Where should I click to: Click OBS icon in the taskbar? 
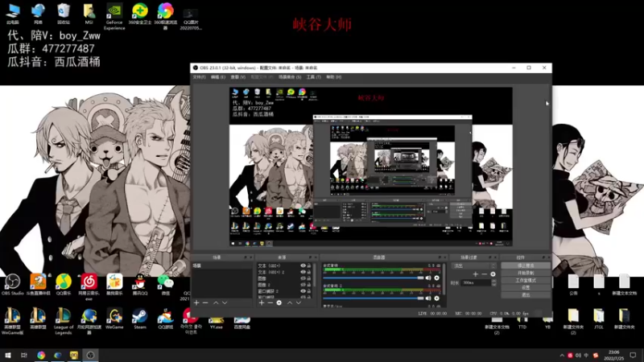[90, 355]
